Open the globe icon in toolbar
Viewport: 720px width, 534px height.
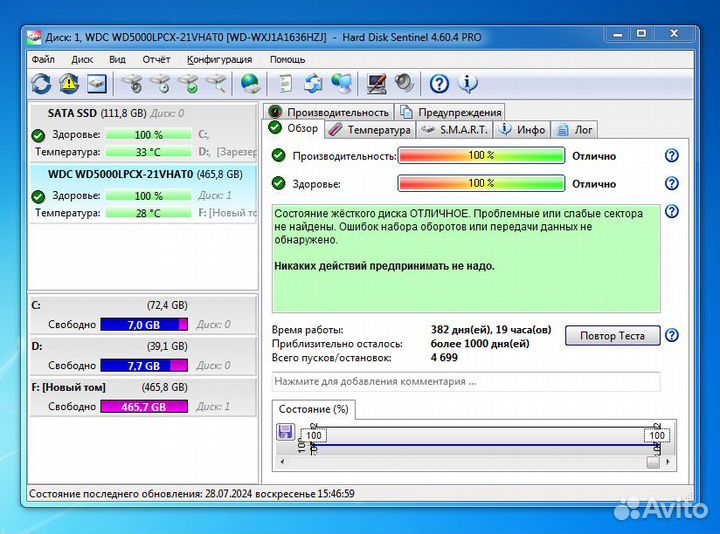point(250,83)
